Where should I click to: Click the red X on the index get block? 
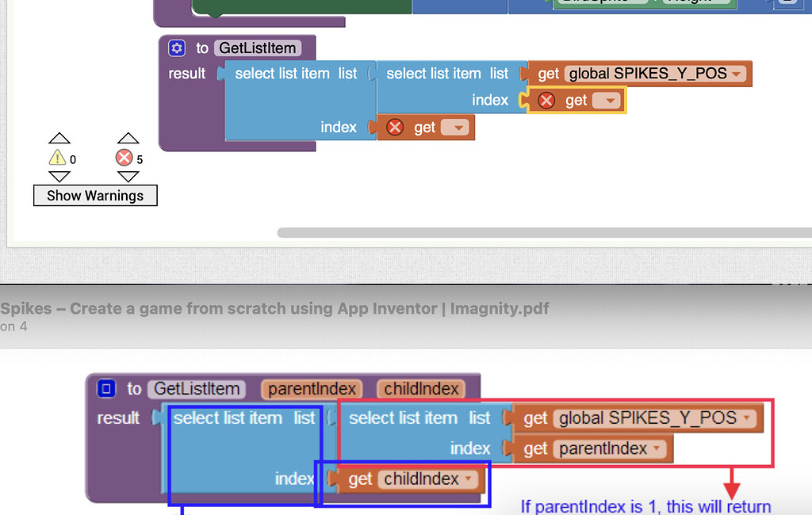394,127
